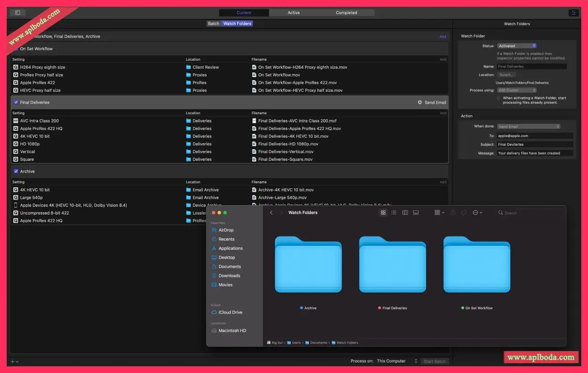Open the inspector pane icon at top right

573,13
